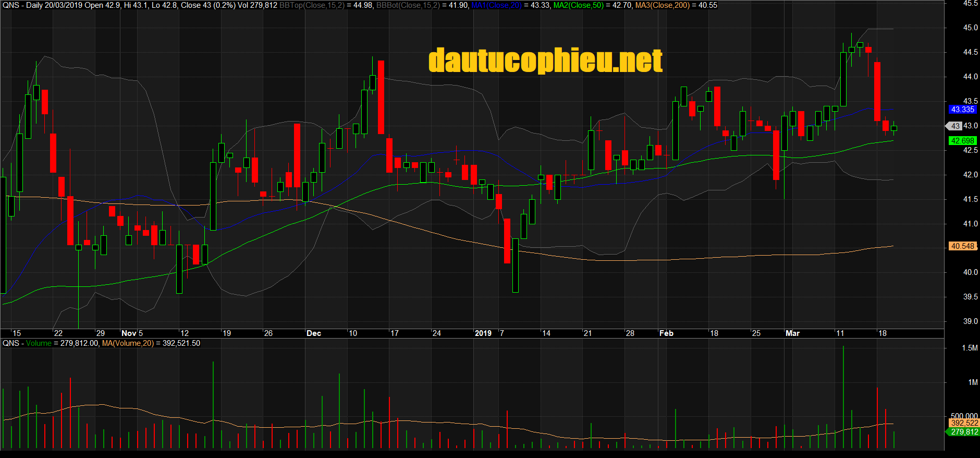Click the dautucophieu.net watermark text
Screen dimensions: 980x458
(x=545, y=61)
